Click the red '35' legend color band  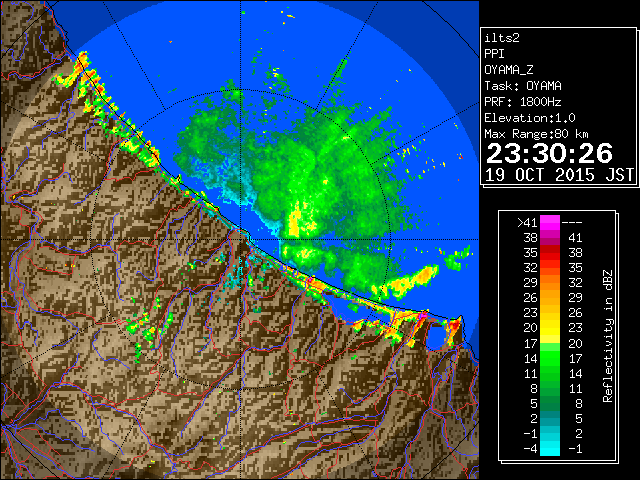[550, 253]
